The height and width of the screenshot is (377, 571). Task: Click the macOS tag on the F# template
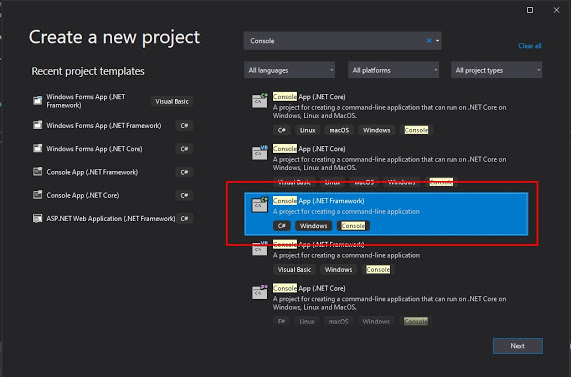click(338, 322)
